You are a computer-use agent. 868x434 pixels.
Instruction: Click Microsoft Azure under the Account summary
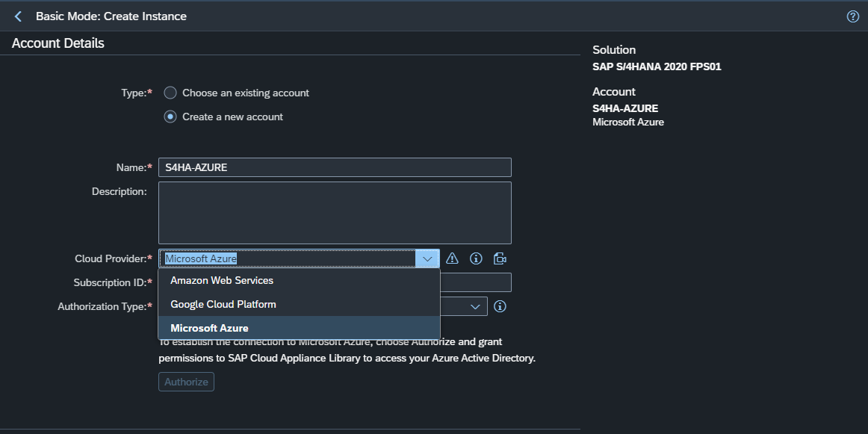pos(627,122)
